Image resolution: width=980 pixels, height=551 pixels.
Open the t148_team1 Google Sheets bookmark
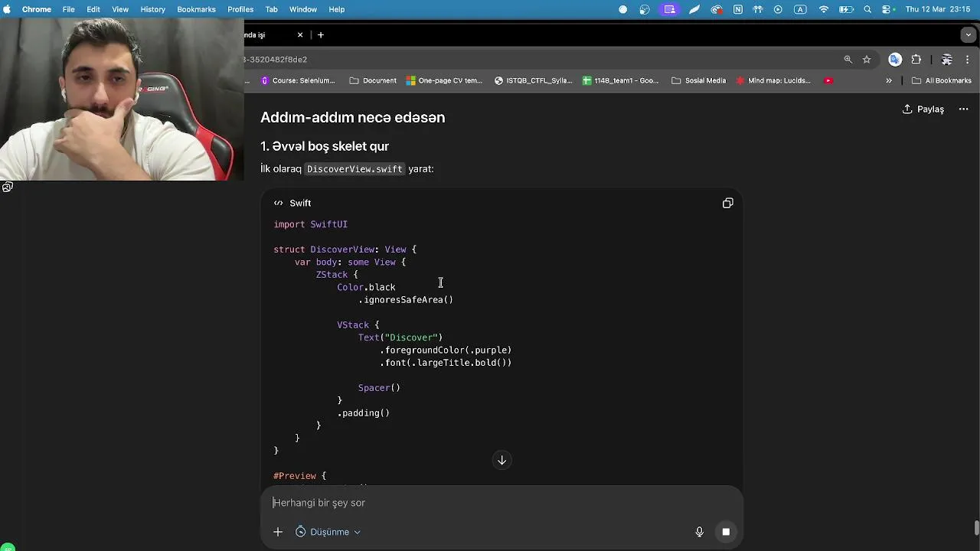pos(621,80)
